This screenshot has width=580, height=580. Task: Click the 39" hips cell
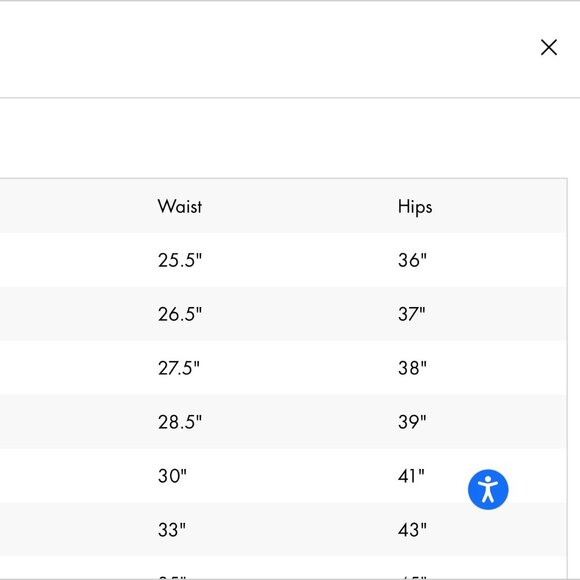point(412,422)
